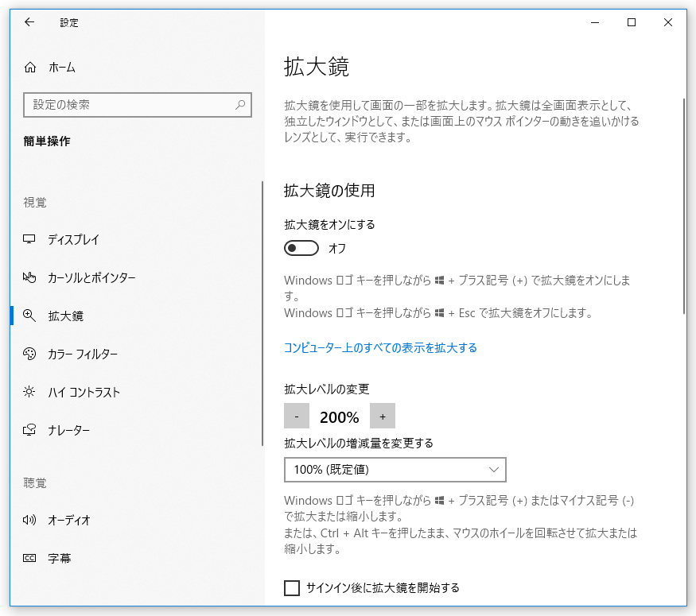Image resolution: width=696 pixels, height=616 pixels.
Task: Toggle 拡大鏡をオンにする switch
Action: coord(301,248)
